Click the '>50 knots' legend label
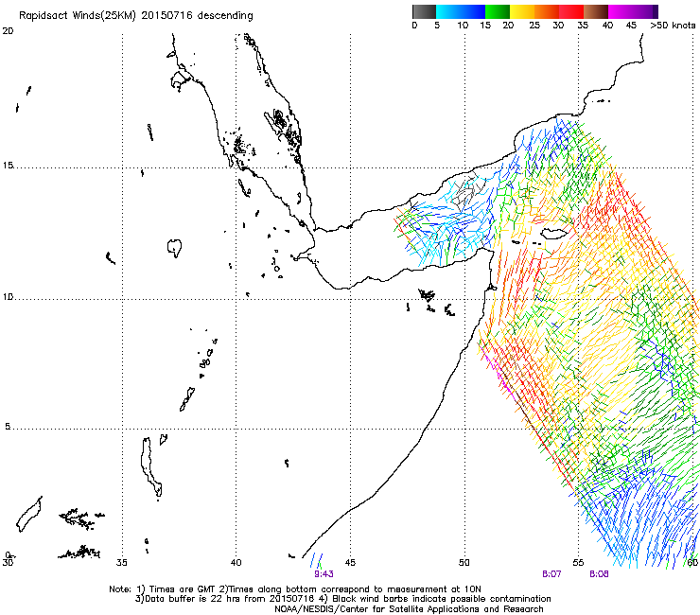The height and width of the screenshot is (615, 700). [x=673, y=26]
